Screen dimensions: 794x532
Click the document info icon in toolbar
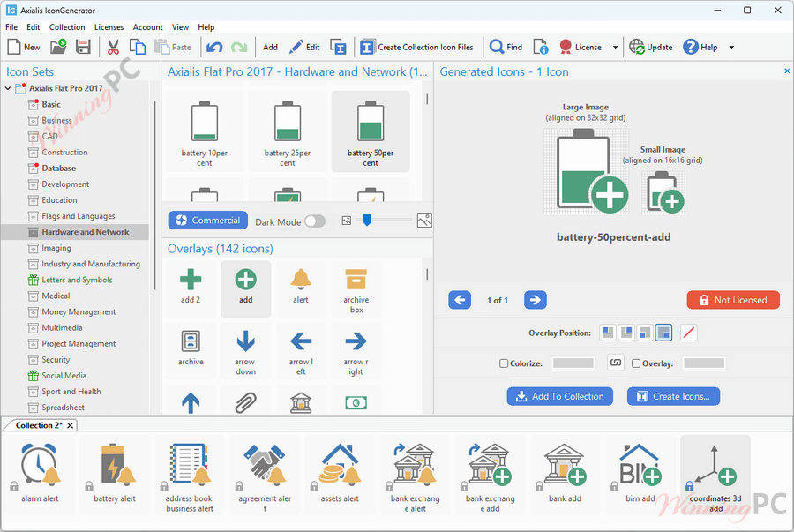(x=540, y=47)
